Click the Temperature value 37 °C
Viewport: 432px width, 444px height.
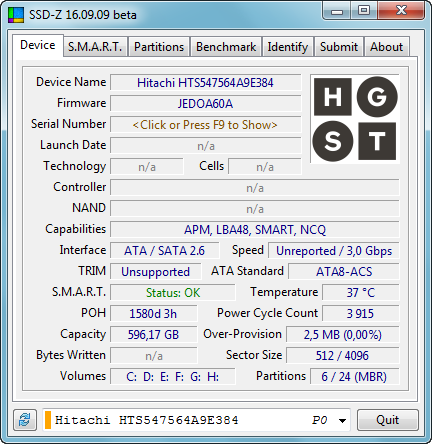coord(361,293)
